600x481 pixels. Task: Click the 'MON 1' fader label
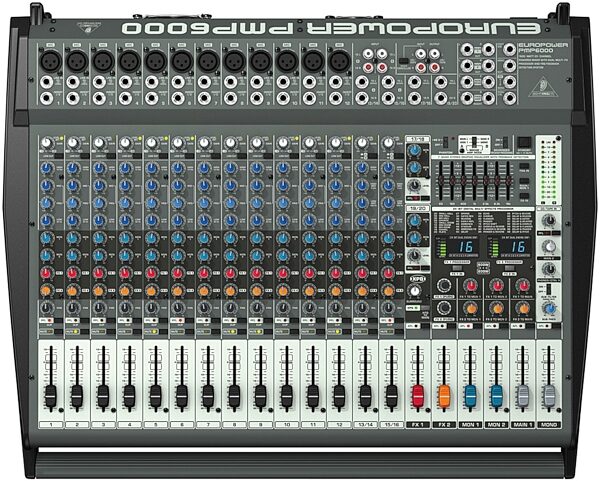(x=470, y=425)
